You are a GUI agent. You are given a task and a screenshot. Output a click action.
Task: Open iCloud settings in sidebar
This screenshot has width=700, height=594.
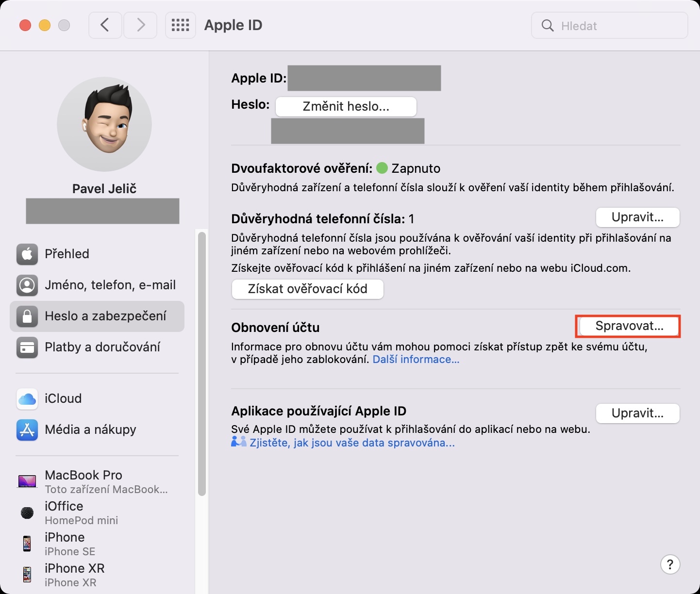(x=63, y=398)
